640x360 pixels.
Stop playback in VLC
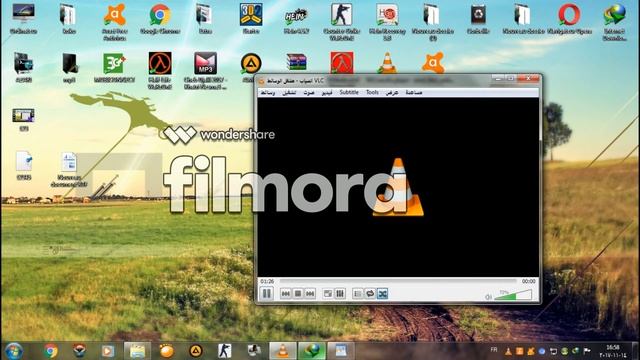pos(298,293)
